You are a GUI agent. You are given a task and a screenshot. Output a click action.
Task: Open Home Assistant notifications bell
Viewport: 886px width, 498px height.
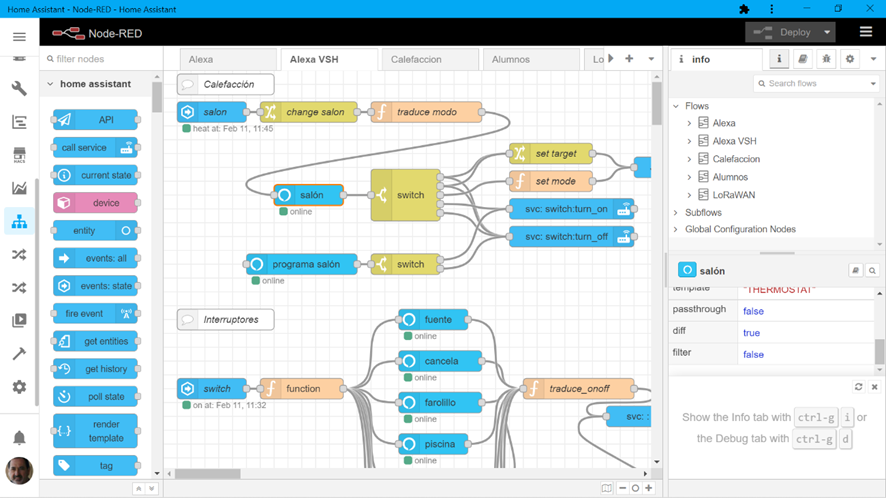point(19,439)
